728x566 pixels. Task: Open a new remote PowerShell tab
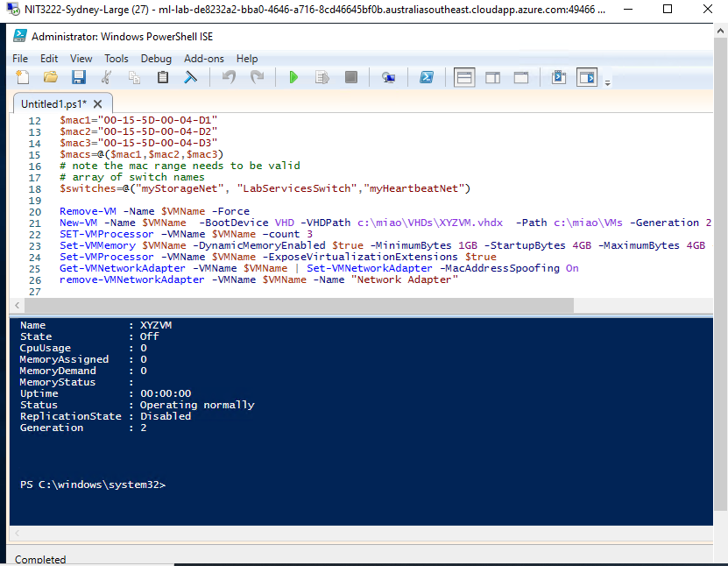point(388,77)
